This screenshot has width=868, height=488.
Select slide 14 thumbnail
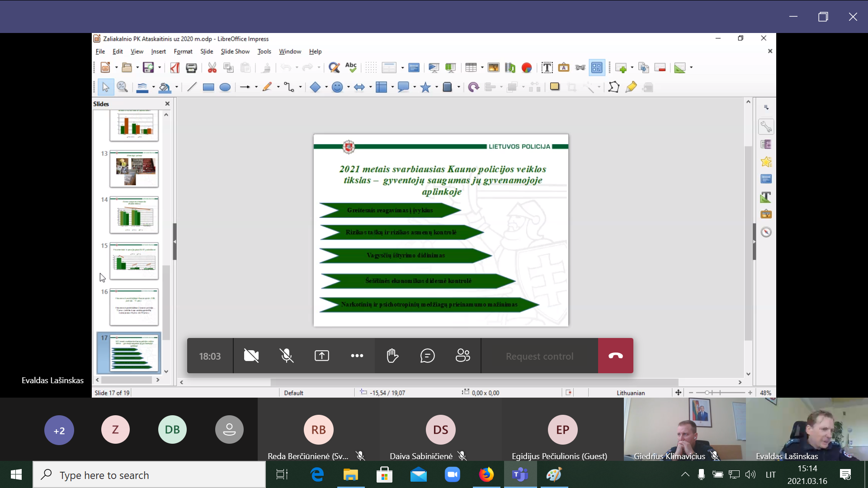134,215
